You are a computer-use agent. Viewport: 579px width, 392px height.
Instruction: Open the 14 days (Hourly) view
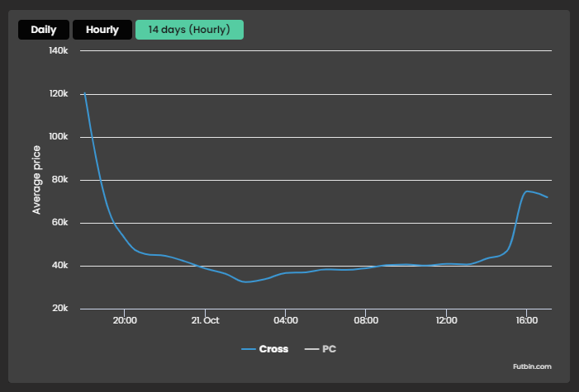(x=189, y=30)
